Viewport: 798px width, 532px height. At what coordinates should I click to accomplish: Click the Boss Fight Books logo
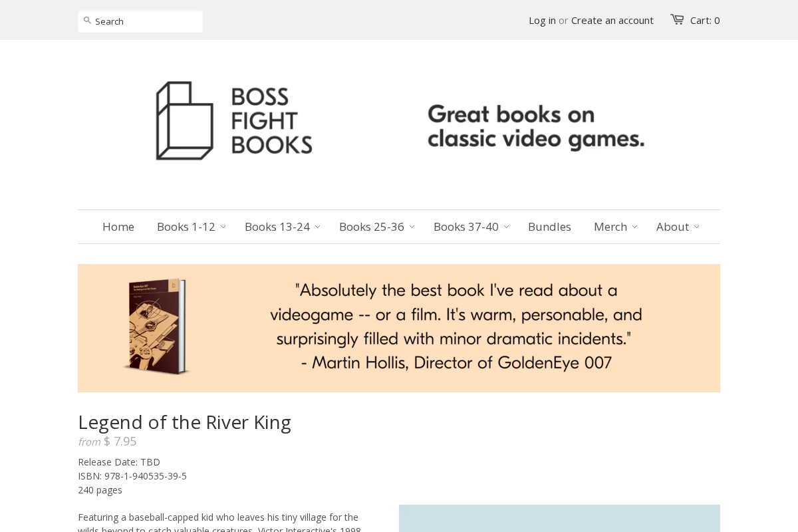234,120
